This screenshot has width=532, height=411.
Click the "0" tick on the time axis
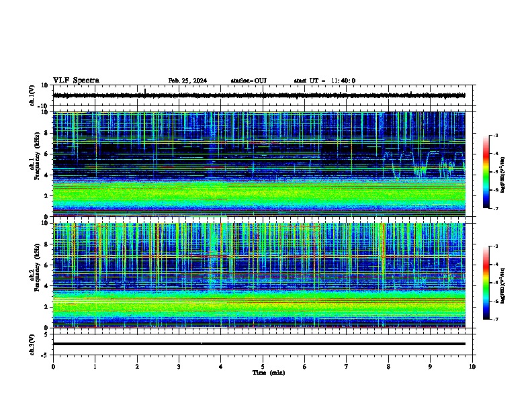tap(53, 367)
